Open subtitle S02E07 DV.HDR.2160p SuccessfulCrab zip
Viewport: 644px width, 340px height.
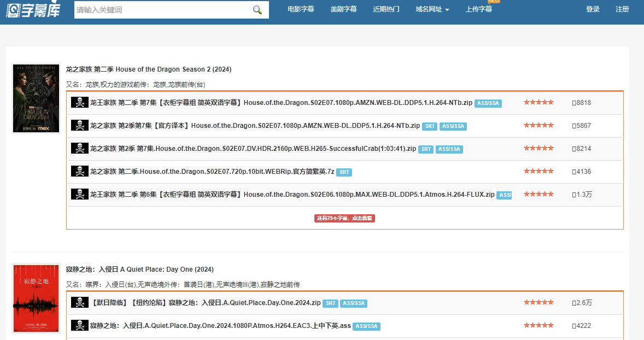pos(253,149)
